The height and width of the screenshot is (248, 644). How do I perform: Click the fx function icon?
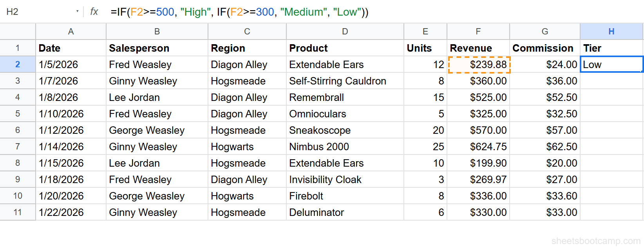[x=94, y=12]
